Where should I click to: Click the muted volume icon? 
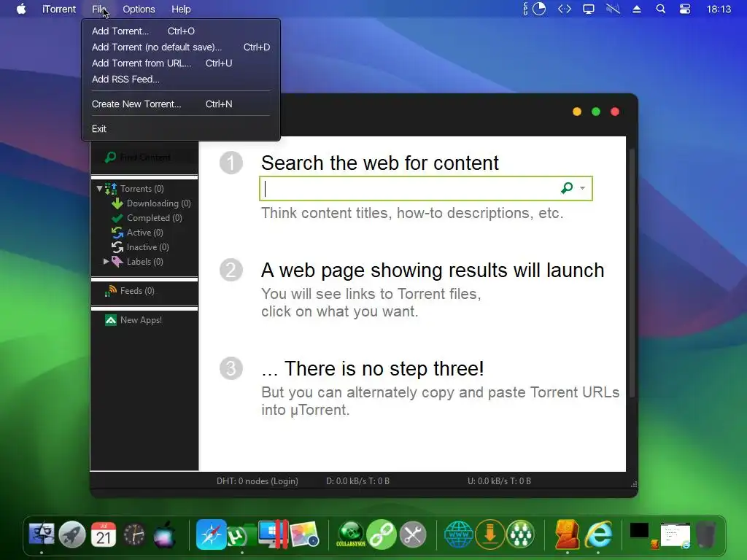[613, 9]
